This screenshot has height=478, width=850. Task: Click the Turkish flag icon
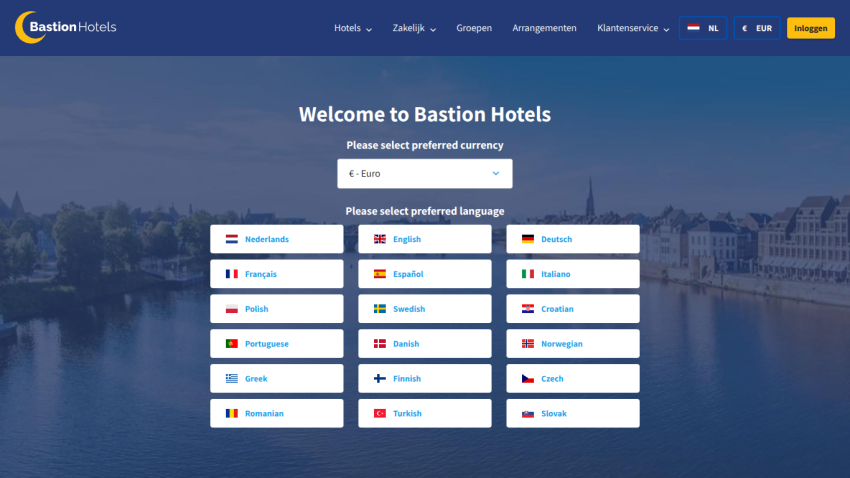tap(379, 414)
